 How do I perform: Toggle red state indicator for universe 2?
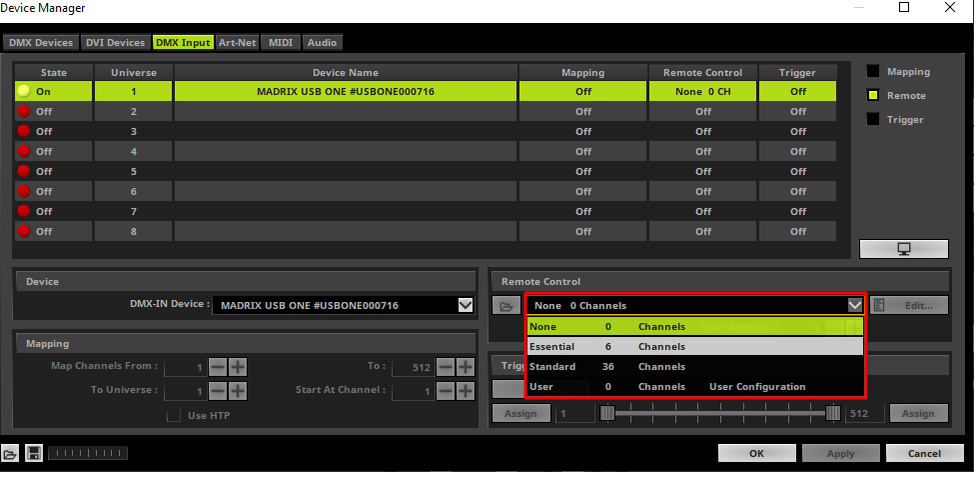click(x=24, y=111)
